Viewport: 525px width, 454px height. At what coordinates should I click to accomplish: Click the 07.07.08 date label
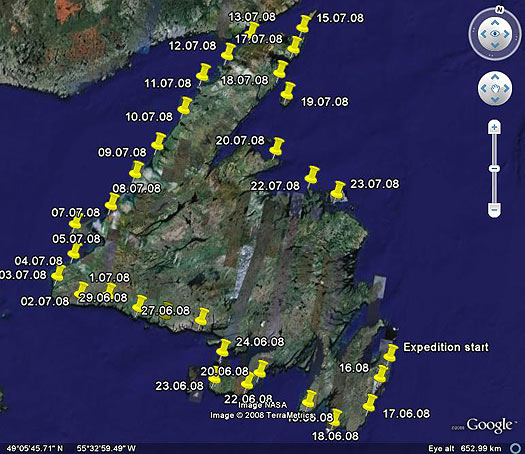point(76,213)
